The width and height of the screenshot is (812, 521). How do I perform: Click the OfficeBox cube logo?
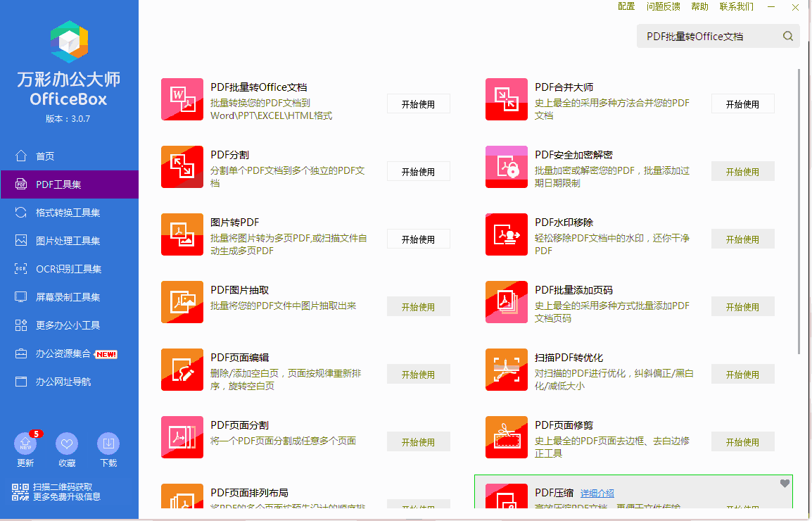tap(69, 42)
